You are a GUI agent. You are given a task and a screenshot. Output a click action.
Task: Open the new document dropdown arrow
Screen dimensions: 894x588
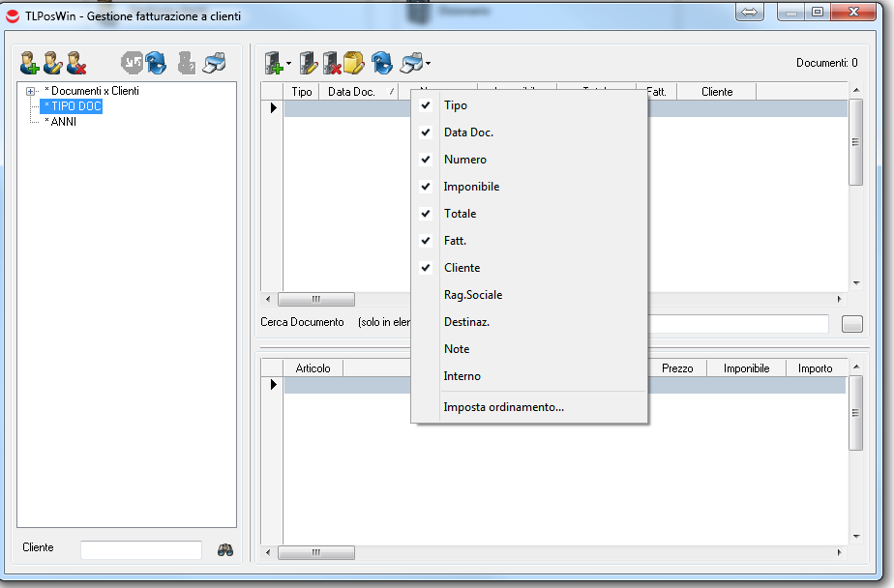click(x=289, y=65)
